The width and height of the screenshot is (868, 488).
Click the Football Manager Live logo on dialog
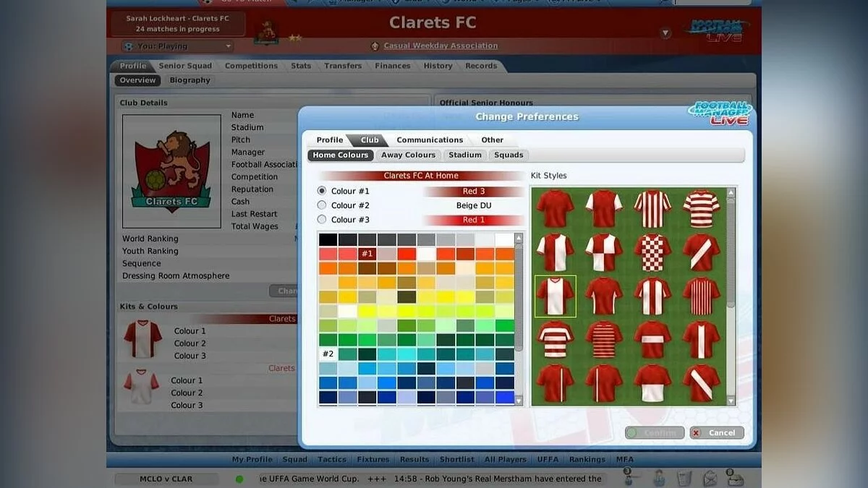pyautogui.click(x=720, y=114)
